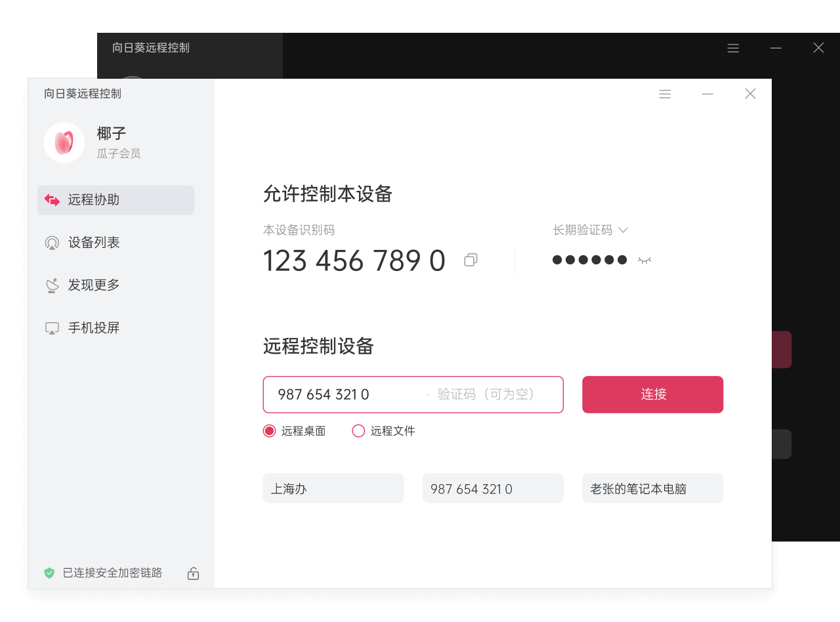Toggle visibility of the verification code
This screenshot has height=622, width=840.
coord(644,260)
